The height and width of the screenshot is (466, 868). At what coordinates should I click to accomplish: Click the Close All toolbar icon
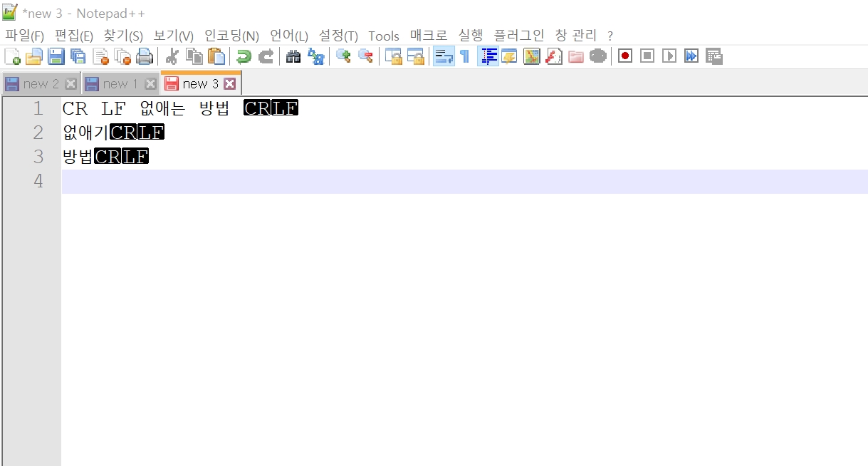(122, 56)
